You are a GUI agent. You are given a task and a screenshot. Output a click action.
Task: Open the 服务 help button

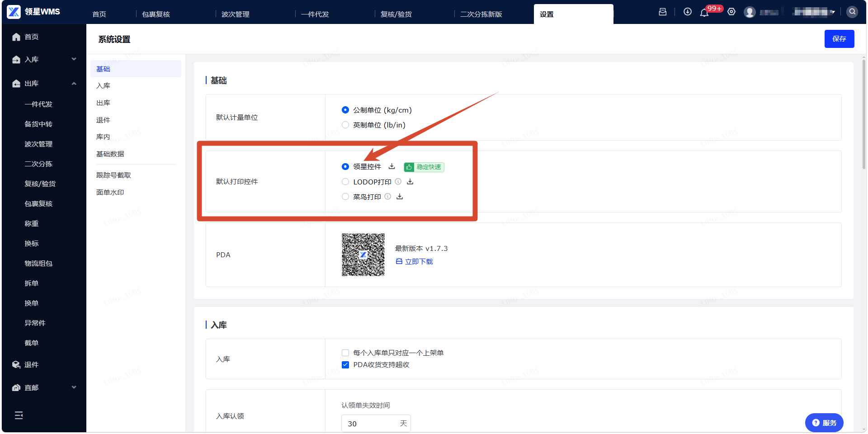click(824, 423)
